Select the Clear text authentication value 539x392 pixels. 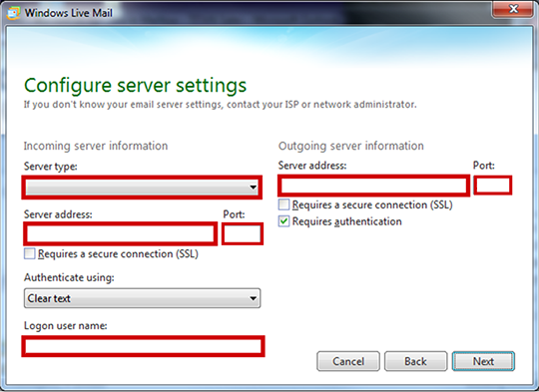pyautogui.click(x=49, y=298)
